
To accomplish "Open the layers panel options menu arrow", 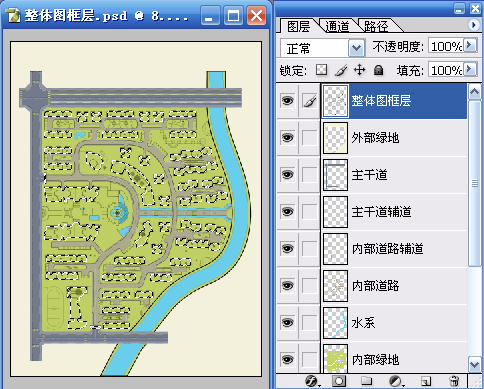I will tap(473, 25).
